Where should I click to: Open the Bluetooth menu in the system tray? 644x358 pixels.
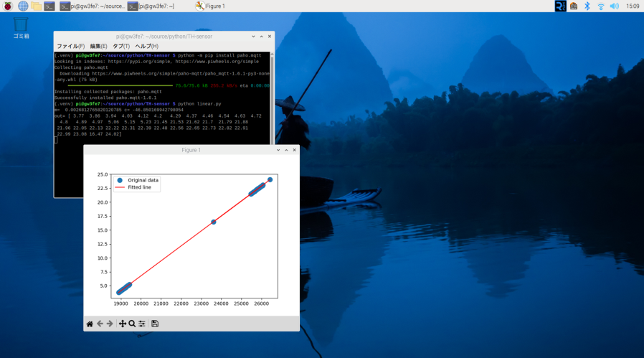[587, 6]
